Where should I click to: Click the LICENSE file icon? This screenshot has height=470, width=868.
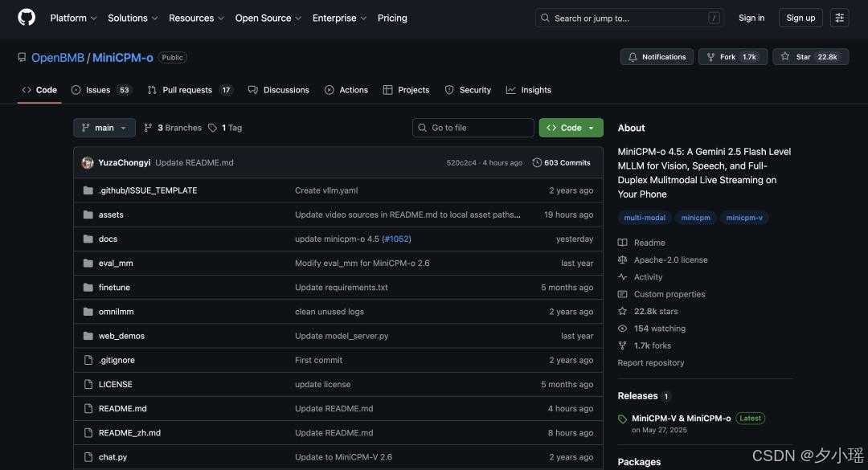point(88,384)
